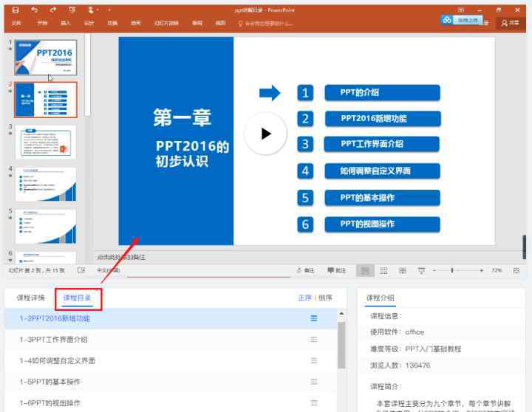Click the slide panel vertical scrollbar
The height and width of the screenshot is (412, 532).
[x=87, y=75]
